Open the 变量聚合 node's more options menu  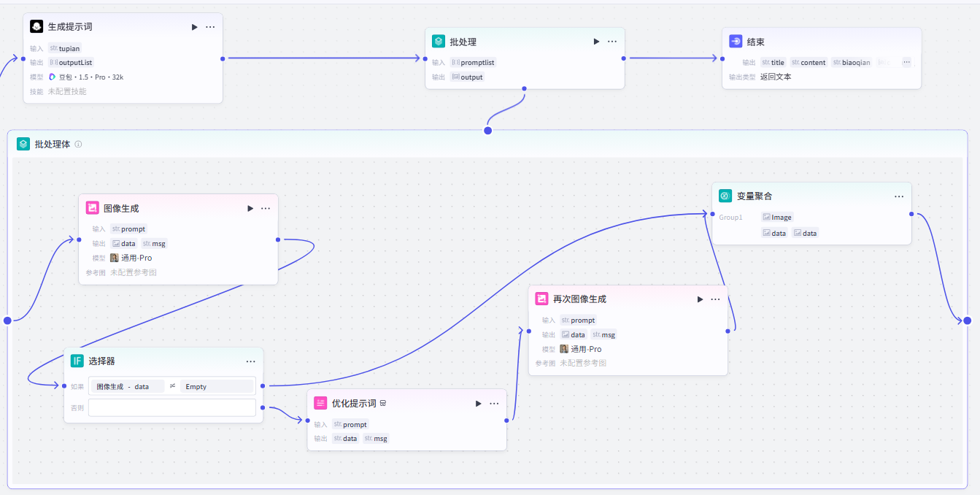(899, 196)
